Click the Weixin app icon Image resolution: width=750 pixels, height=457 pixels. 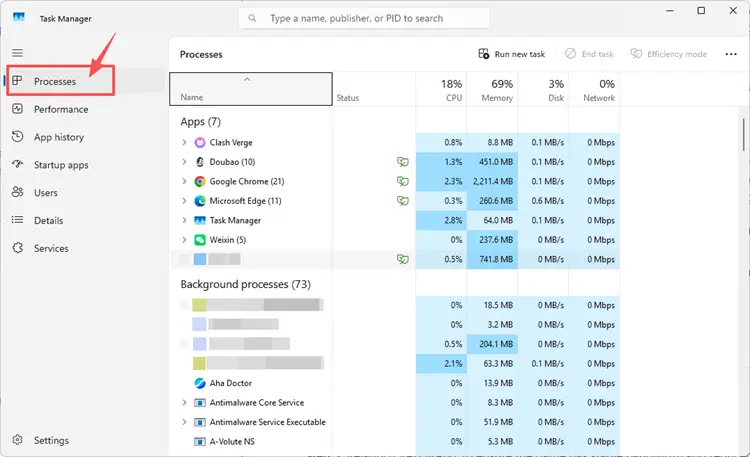pyautogui.click(x=200, y=240)
